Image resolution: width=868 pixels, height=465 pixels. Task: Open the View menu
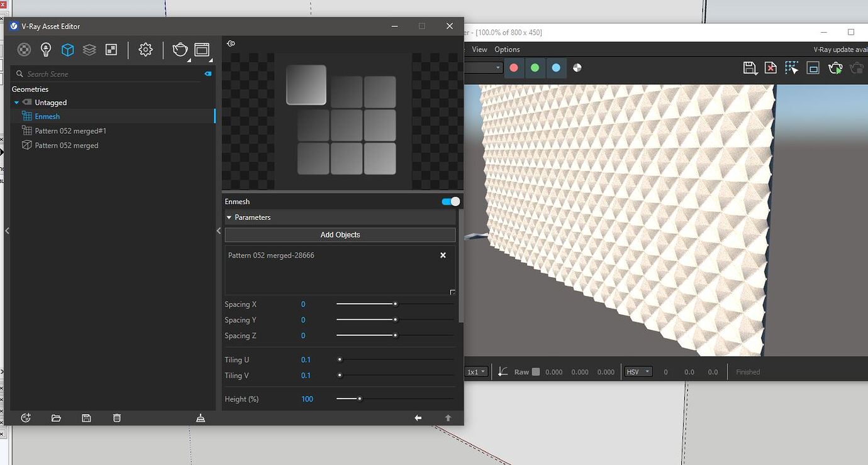point(479,49)
